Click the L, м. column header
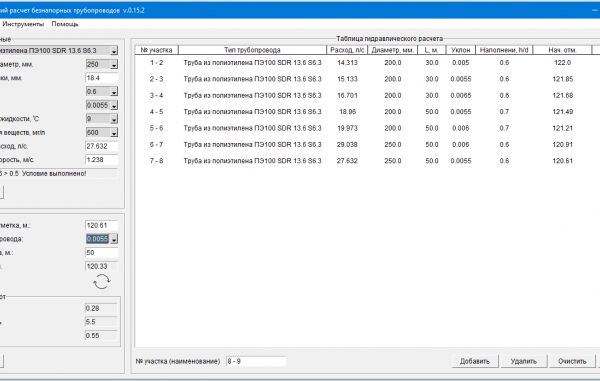This screenshot has height=381, width=600. [432, 50]
